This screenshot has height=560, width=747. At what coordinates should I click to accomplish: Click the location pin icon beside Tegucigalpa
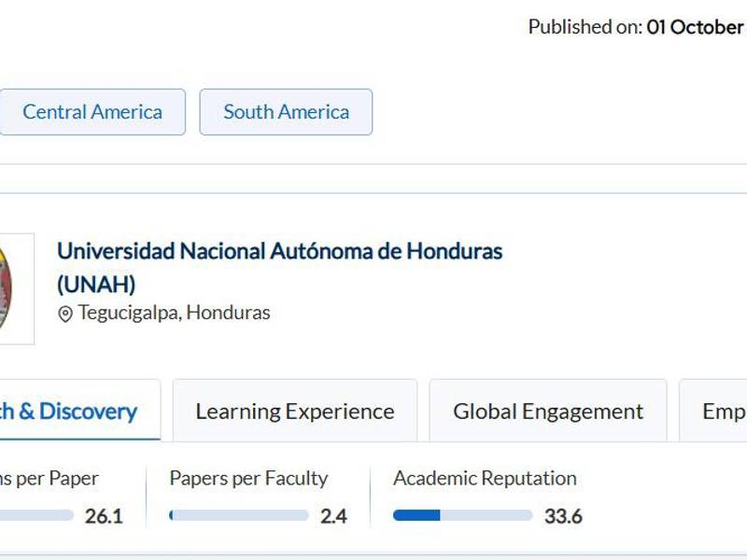point(65,314)
